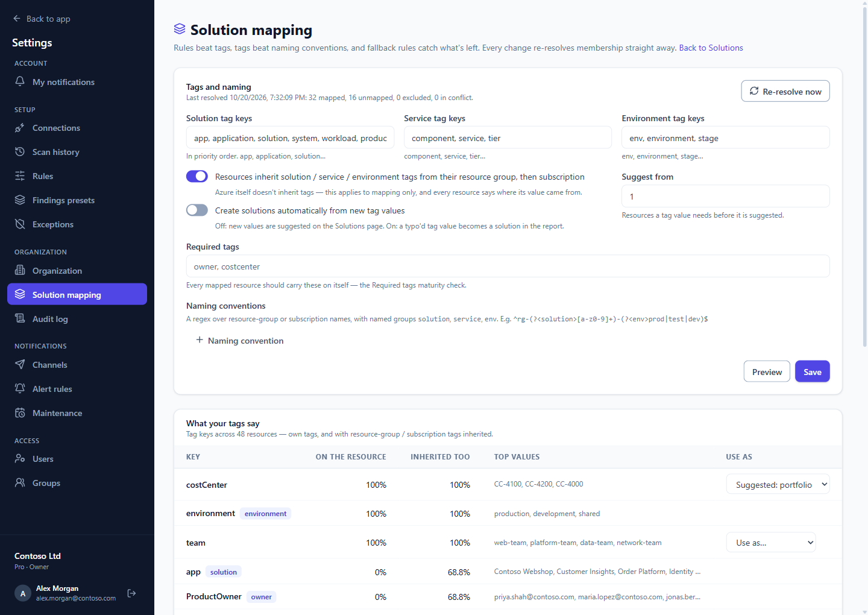Screen dimensions: 868x615
Task: Click the Environment tag keys field
Action: pyautogui.click(x=726, y=137)
